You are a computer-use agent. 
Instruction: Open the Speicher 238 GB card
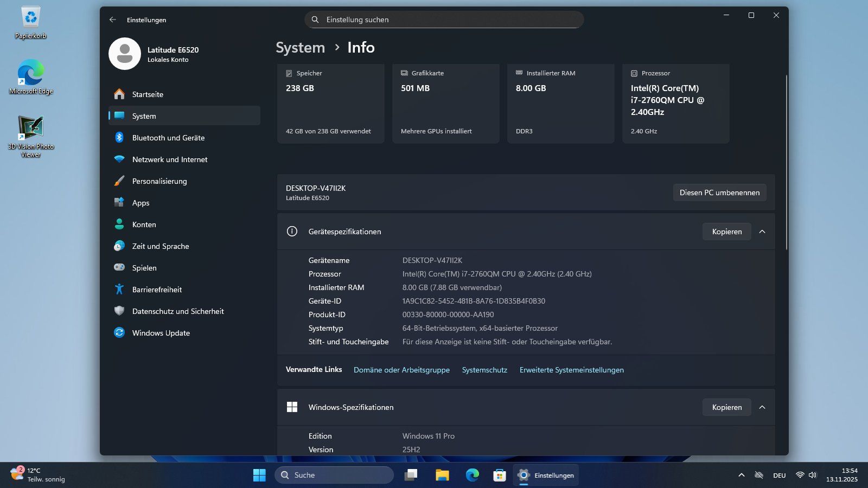click(x=330, y=104)
